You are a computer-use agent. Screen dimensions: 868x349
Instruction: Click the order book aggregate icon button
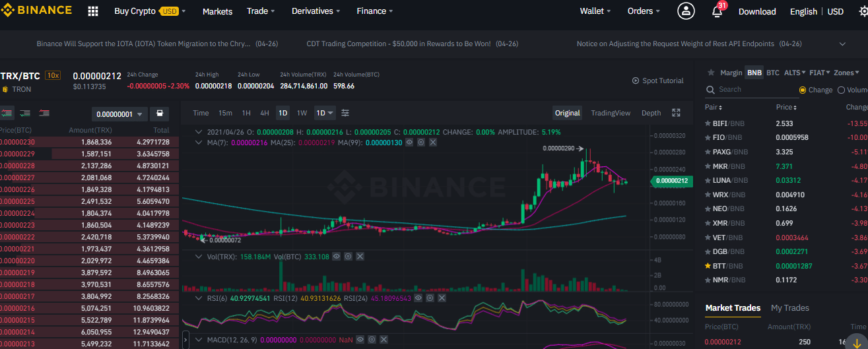[x=159, y=113]
